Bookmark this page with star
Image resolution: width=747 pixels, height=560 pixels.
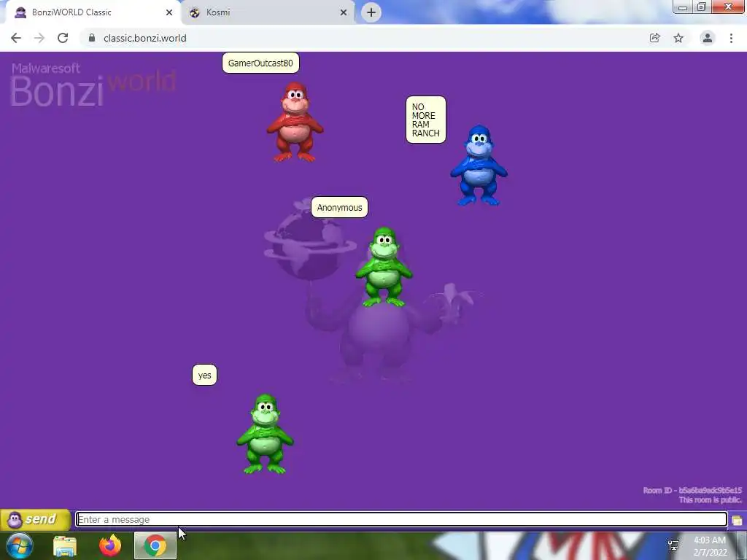coord(678,38)
